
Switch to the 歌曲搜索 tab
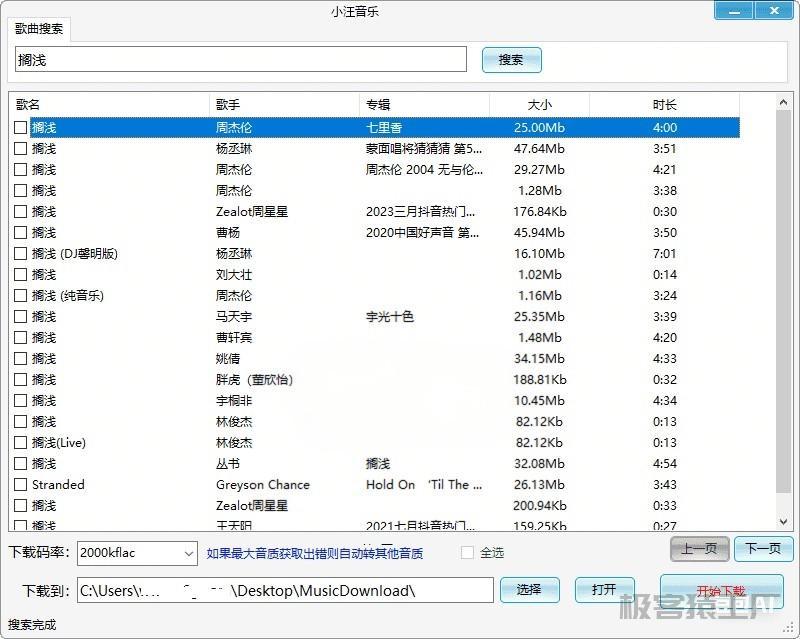(x=39, y=30)
